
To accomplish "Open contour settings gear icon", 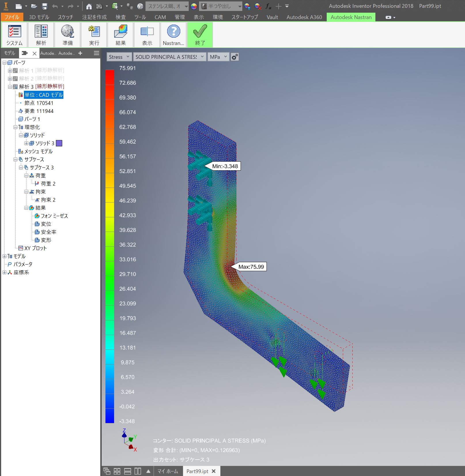I will (x=235, y=57).
